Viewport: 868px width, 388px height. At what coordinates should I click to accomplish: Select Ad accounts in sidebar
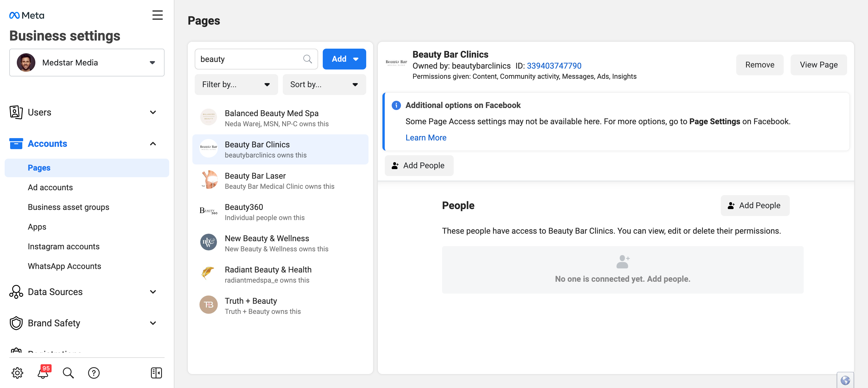(50, 187)
